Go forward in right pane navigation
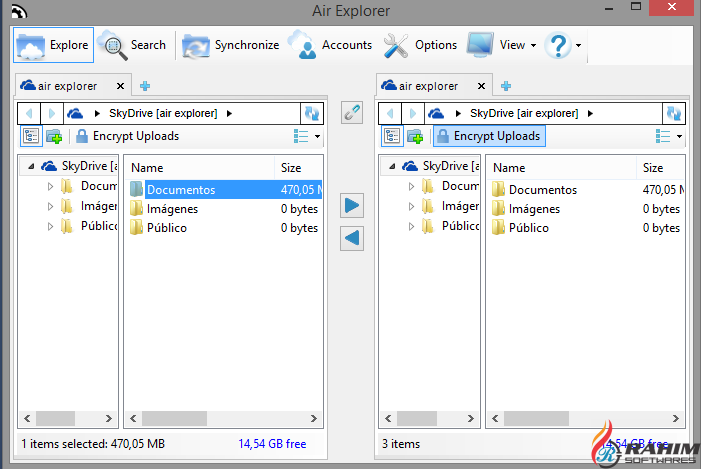The image size is (701, 469). pos(413,114)
